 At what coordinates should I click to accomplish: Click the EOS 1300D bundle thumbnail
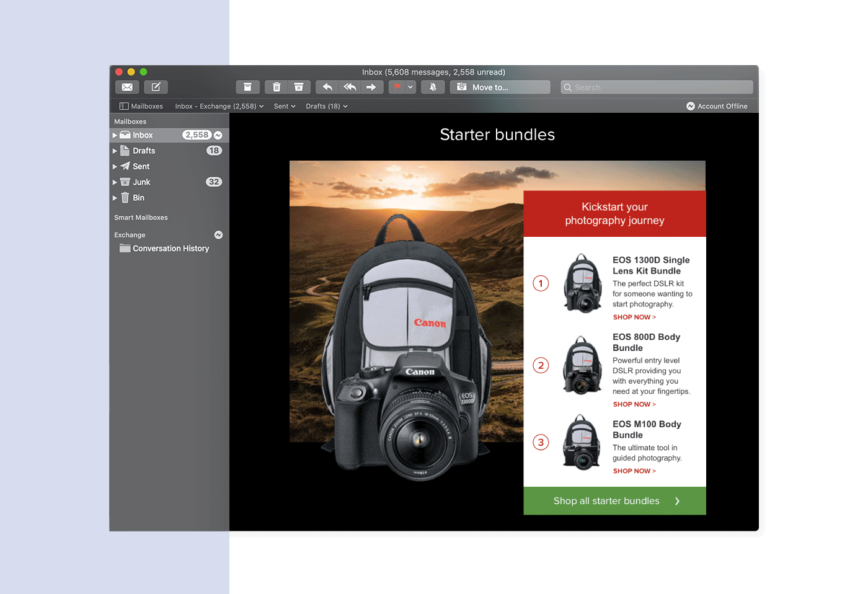point(582,283)
